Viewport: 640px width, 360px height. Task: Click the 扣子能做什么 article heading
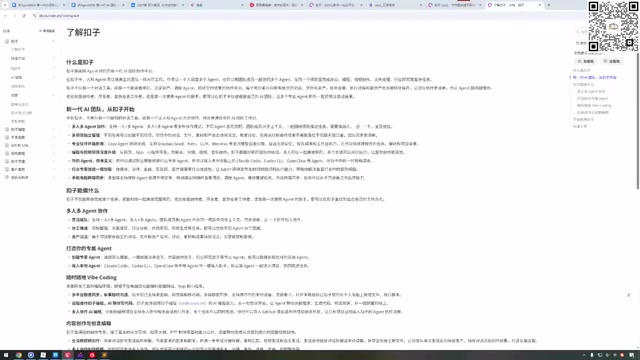pyautogui.click(x=82, y=191)
